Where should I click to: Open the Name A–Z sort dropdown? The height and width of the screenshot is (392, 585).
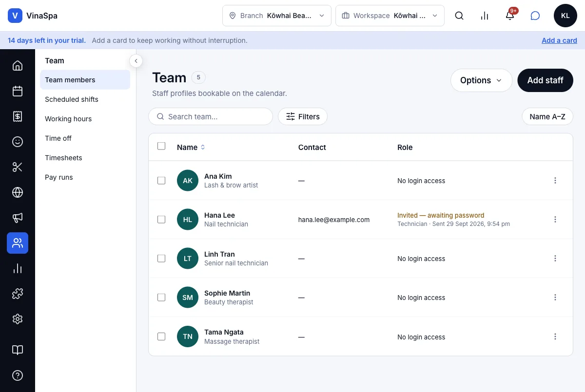point(547,116)
